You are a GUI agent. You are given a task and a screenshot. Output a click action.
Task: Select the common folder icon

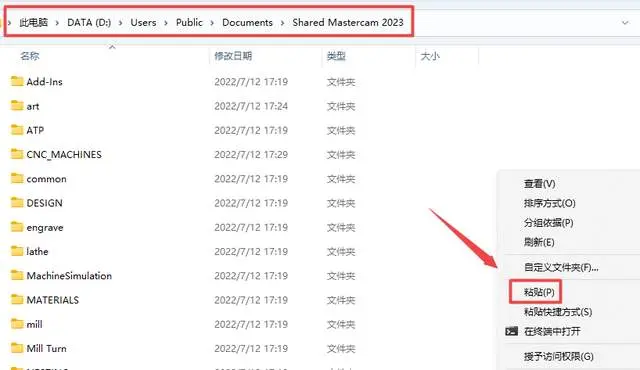(x=17, y=178)
